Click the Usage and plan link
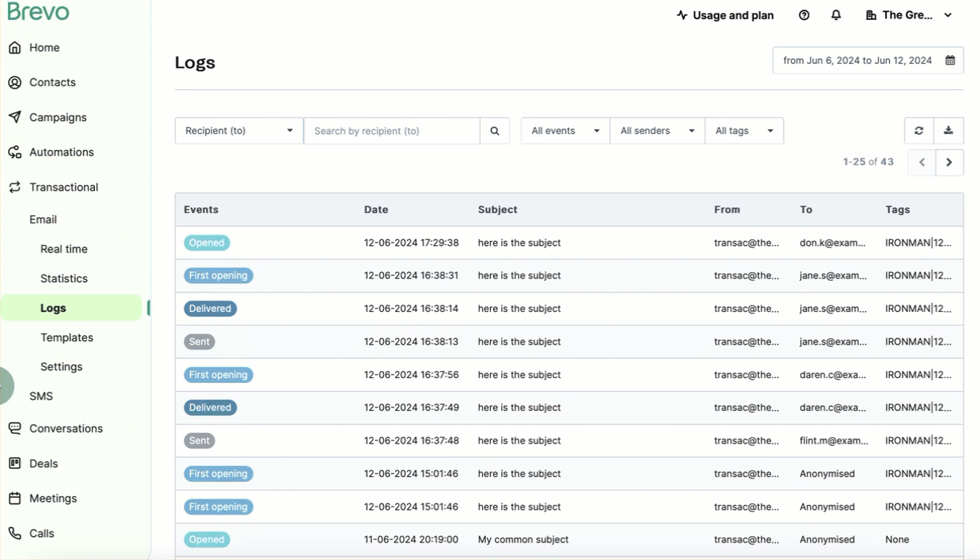The width and height of the screenshot is (980, 560). (x=725, y=15)
